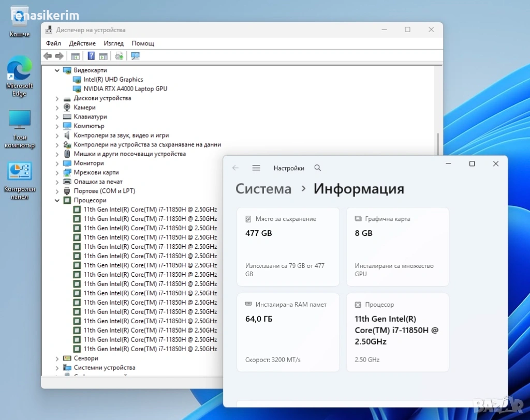
Task: Select NVIDIA RTX A4000 Laptop GPU device
Action: click(125, 89)
